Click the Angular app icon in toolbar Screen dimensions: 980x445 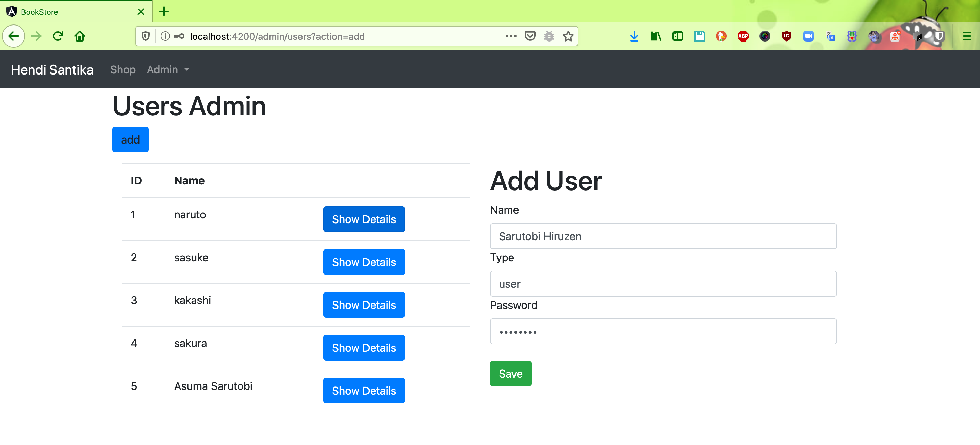(11, 11)
